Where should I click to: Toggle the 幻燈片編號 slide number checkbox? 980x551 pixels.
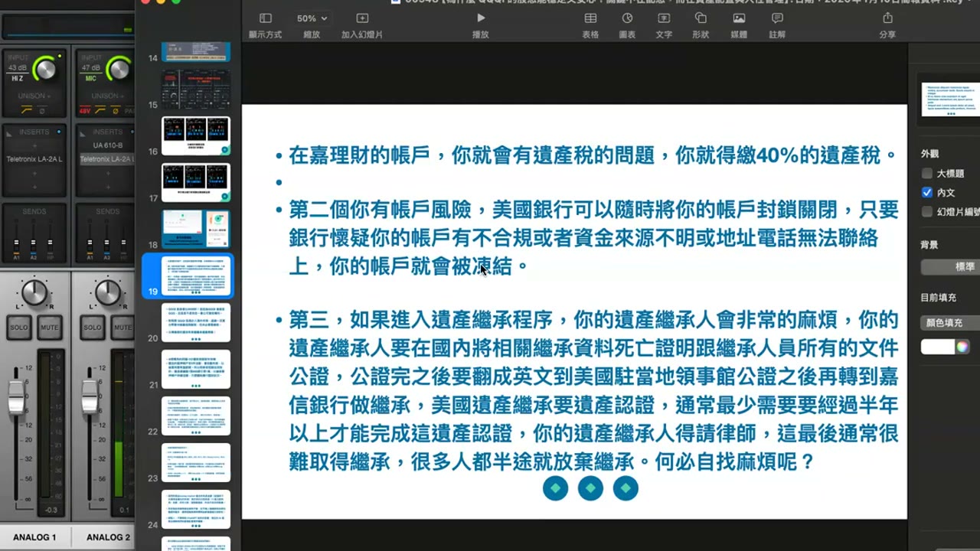[927, 212]
